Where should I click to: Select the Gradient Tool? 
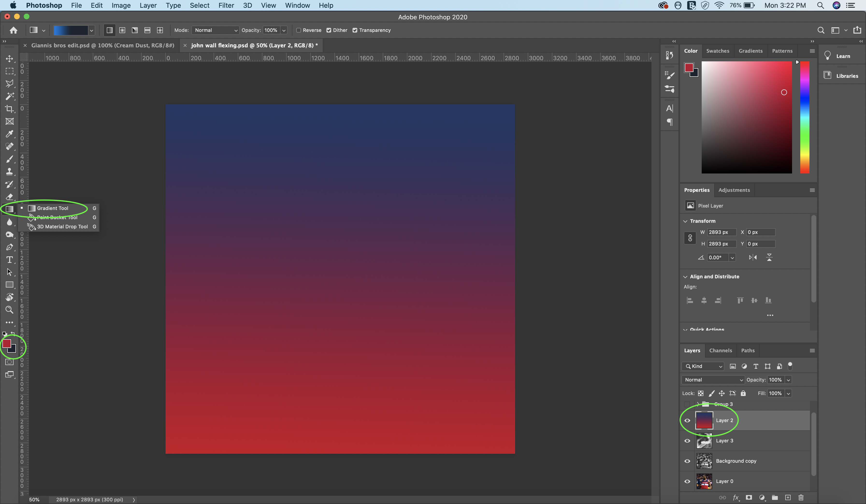pos(53,208)
